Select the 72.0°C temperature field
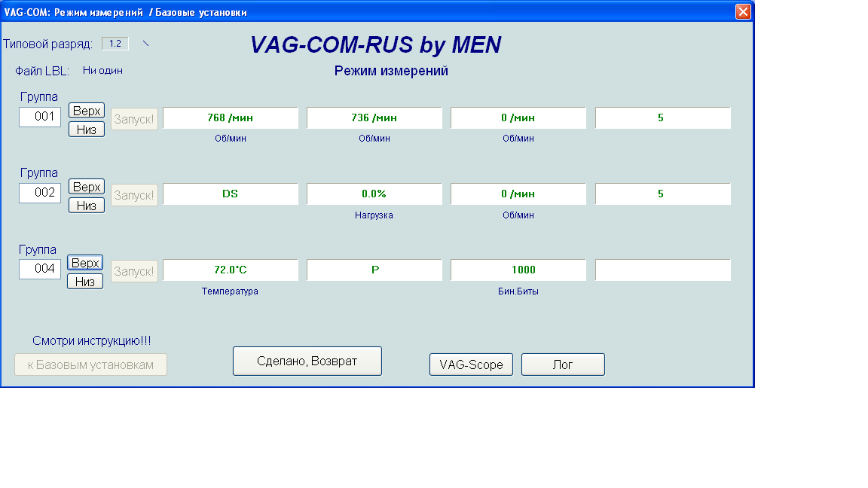 pos(231,270)
